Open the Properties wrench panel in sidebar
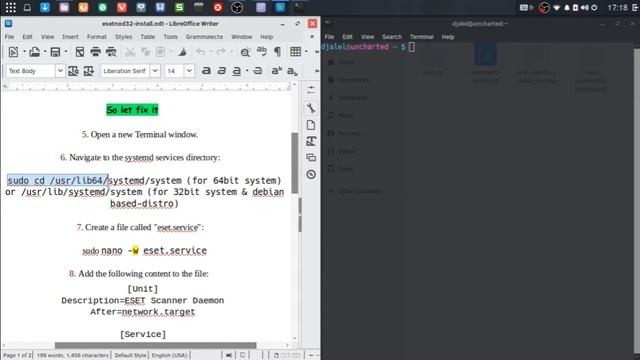Viewport: 640px width, 360px height. point(311,108)
